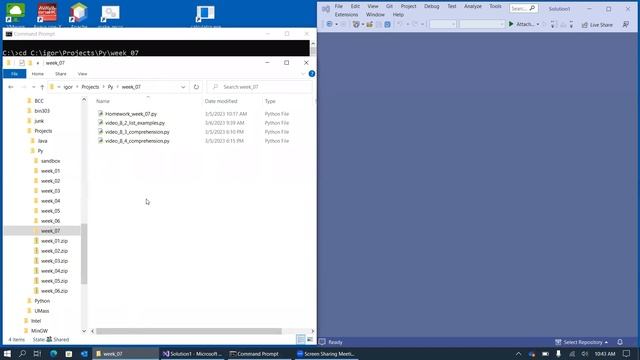Select the sandbox folder in tree
The width and height of the screenshot is (640, 360).
click(51, 161)
